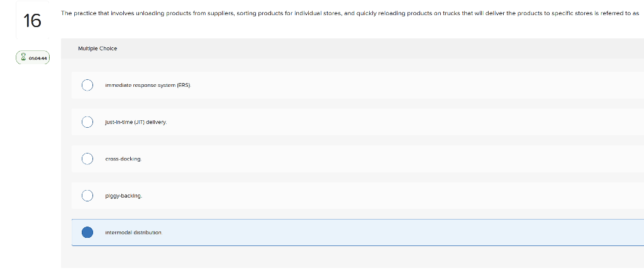Choose the just-in-time (JIT) delivery radio button
This screenshot has width=644, height=275.
click(x=87, y=122)
